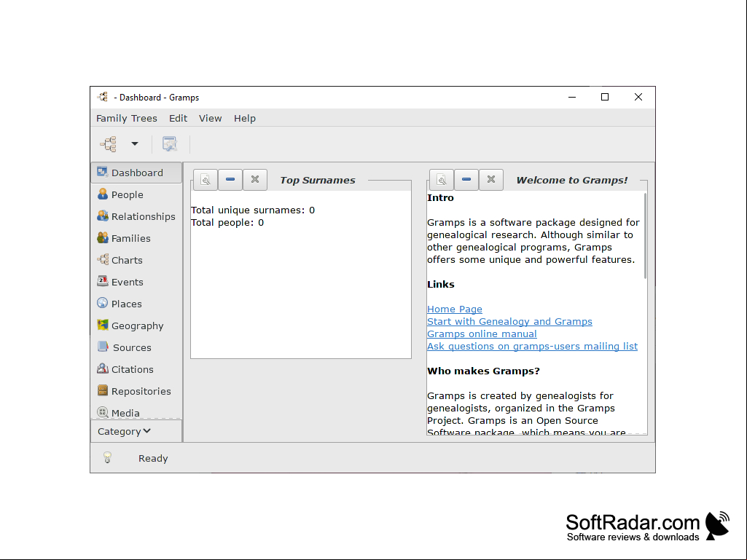Close the Gramps window
This screenshot has width=747, height=560.
(638, 97)
